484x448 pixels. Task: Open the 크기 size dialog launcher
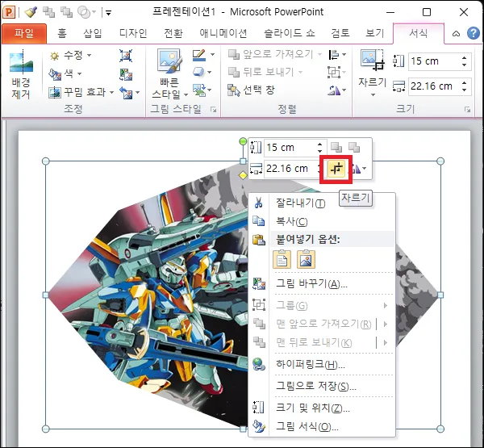(x=468, y=110)
